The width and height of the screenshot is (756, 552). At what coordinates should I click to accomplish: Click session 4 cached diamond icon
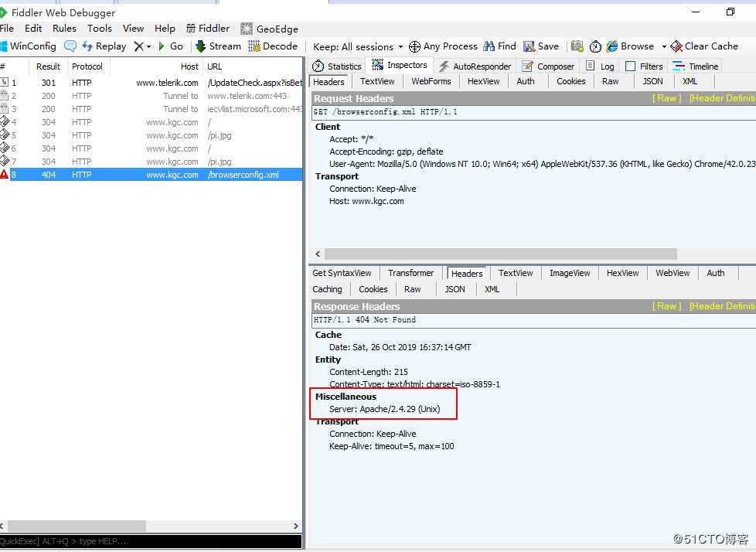pyautogui.click(x=5, y=121)
